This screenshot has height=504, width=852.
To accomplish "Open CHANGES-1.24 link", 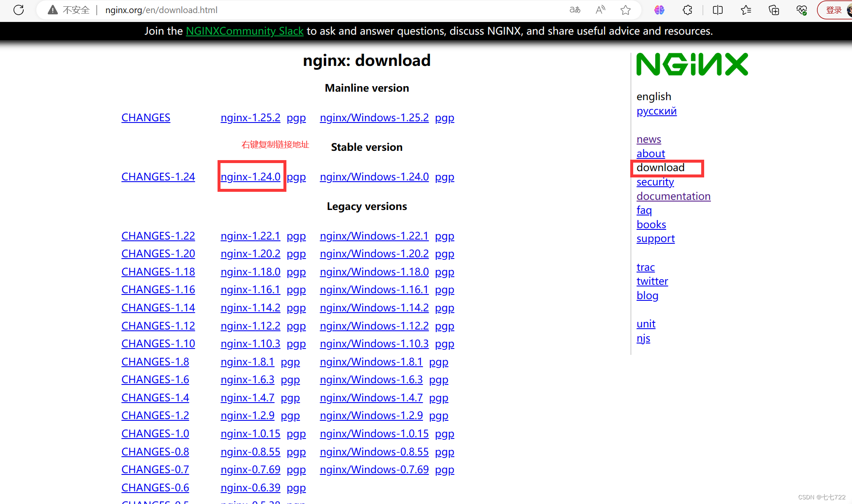I will [x=158, y=177].
